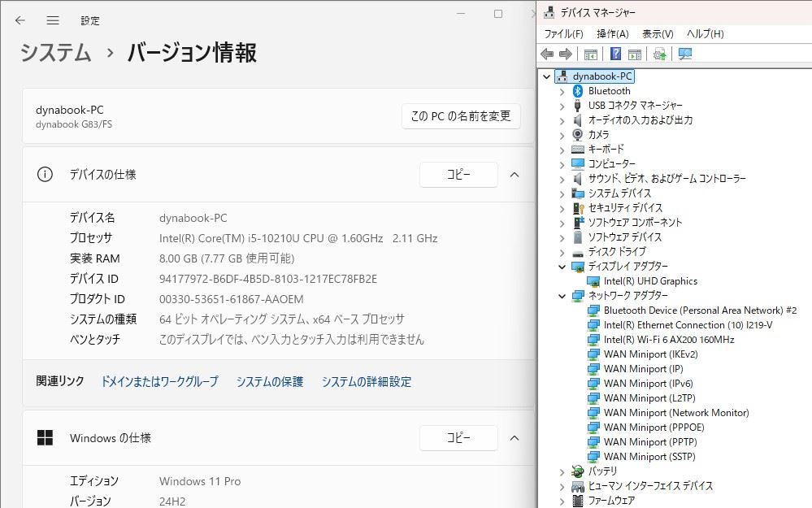Image resolution: width=812 pixels, height=508 pixels.
Task: Click the システム breadcrumb
Action: pyautogui.click(x=56, y=53)
